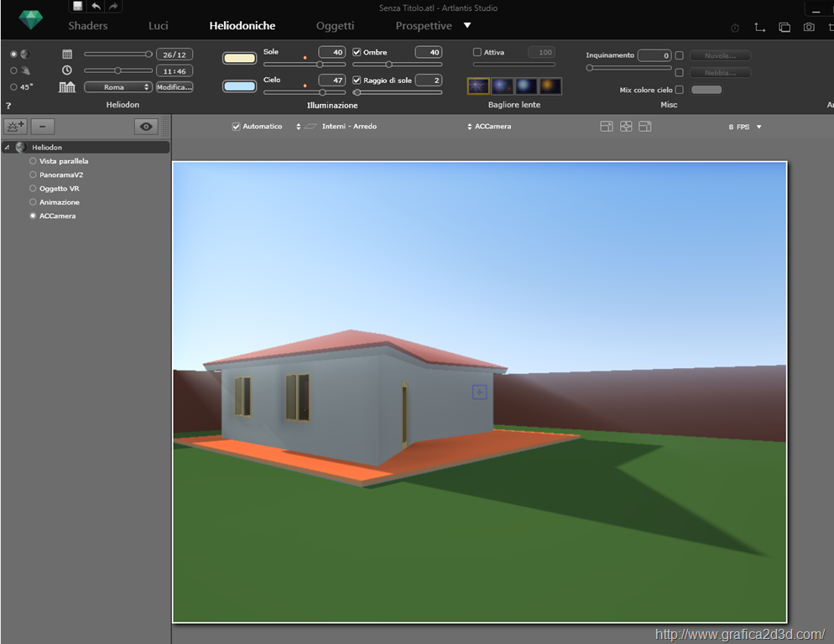Click the add heliodon button

(15, 127)
